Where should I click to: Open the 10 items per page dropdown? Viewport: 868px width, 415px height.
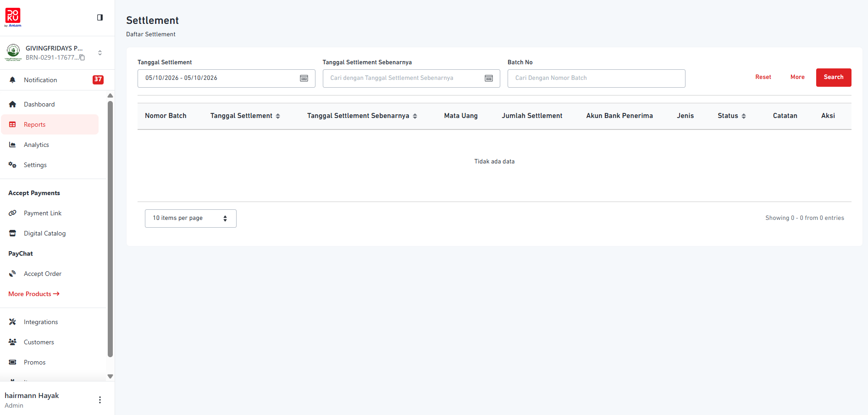click(191, 219)
